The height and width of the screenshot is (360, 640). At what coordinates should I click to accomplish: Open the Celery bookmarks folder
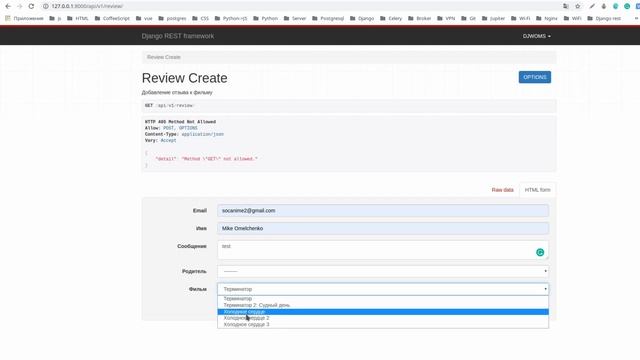coord(391,18)
